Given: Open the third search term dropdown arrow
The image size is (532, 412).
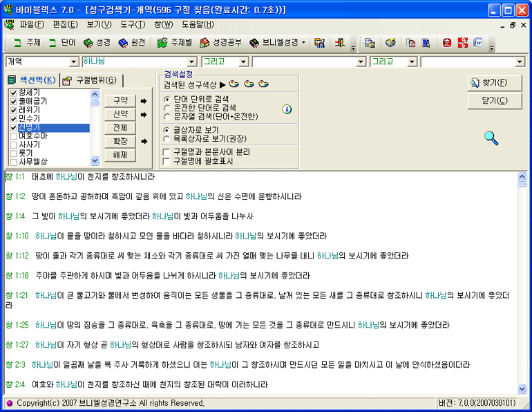Looking at the screenshot, I should pyautogui.click(x=520, y=62).
